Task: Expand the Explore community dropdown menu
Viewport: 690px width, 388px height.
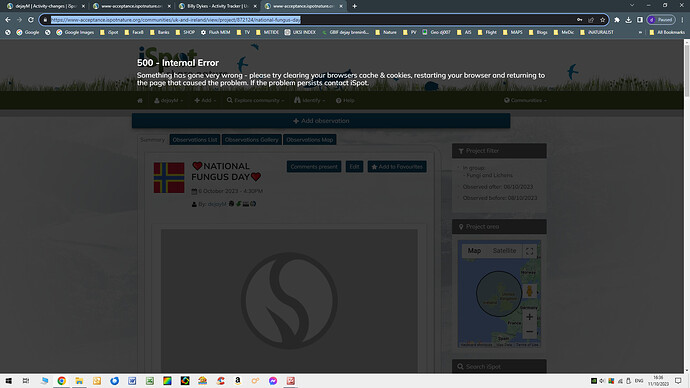Action: [255, 100]
